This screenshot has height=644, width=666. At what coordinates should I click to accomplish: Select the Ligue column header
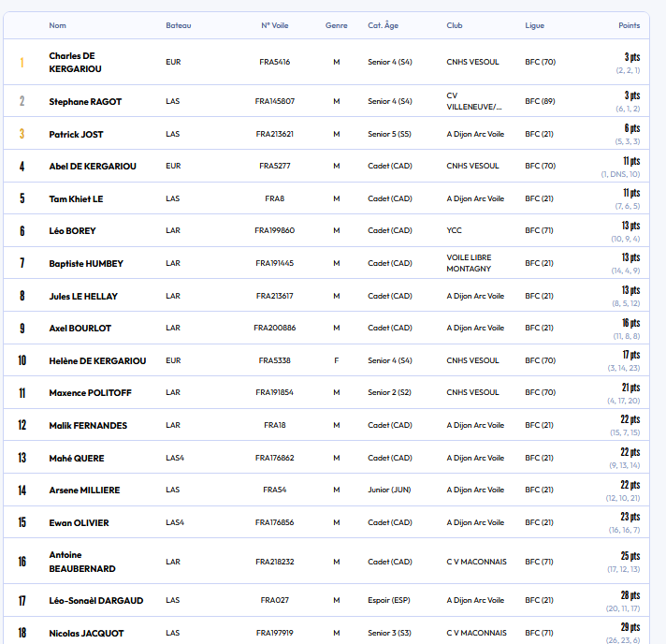(x=534, y=25)
